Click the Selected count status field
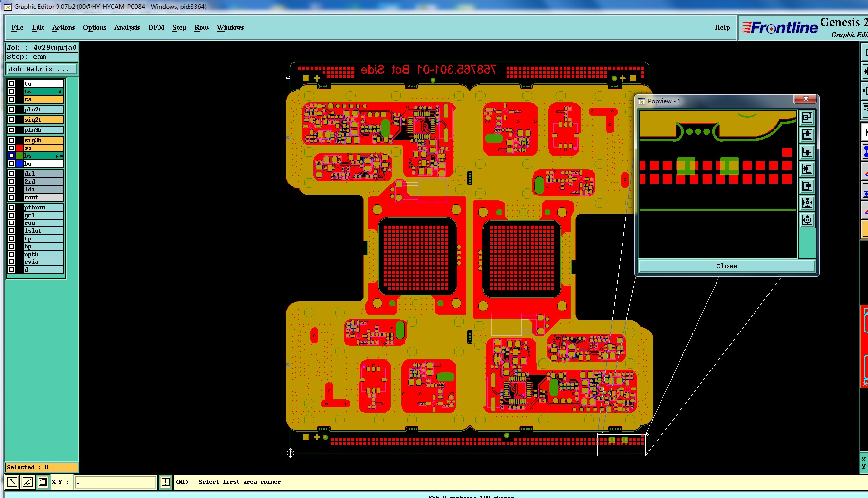This screenshot has width=868, height=498. (42, 467)
